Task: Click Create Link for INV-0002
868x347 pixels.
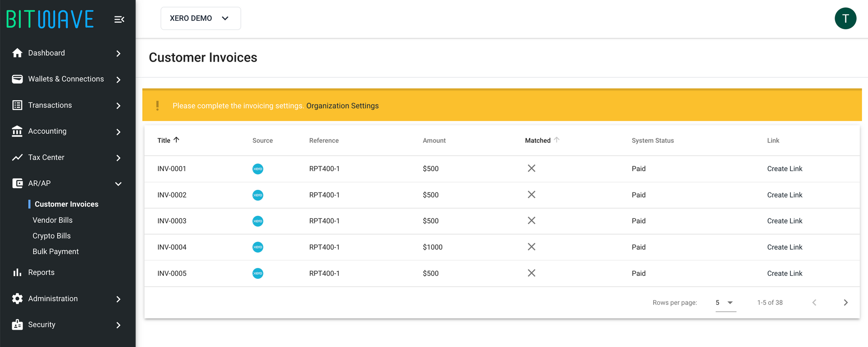Action: (785, 195)
